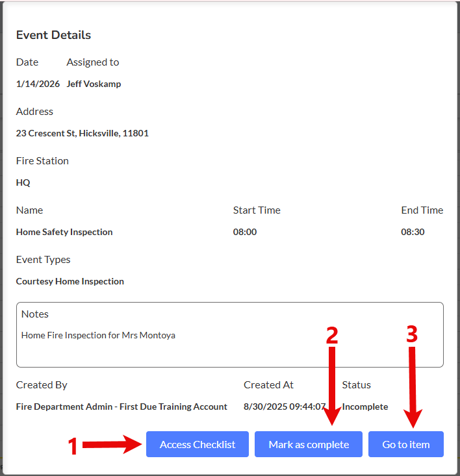Click the Event Details heading
This screenshot has width=460, height=476.
(53, 35)
